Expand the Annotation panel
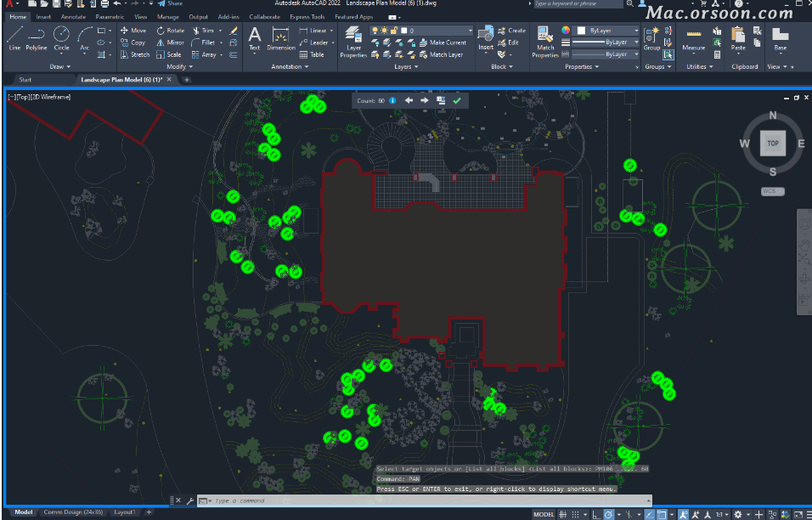Screen dimensions: 812x520 (290, 67)
